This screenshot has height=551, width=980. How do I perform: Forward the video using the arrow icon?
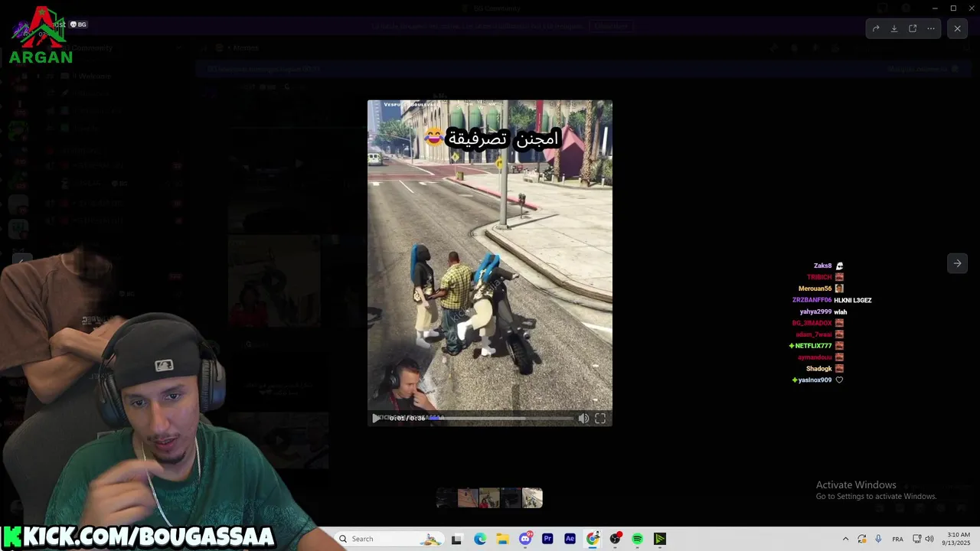pos(876,28)
